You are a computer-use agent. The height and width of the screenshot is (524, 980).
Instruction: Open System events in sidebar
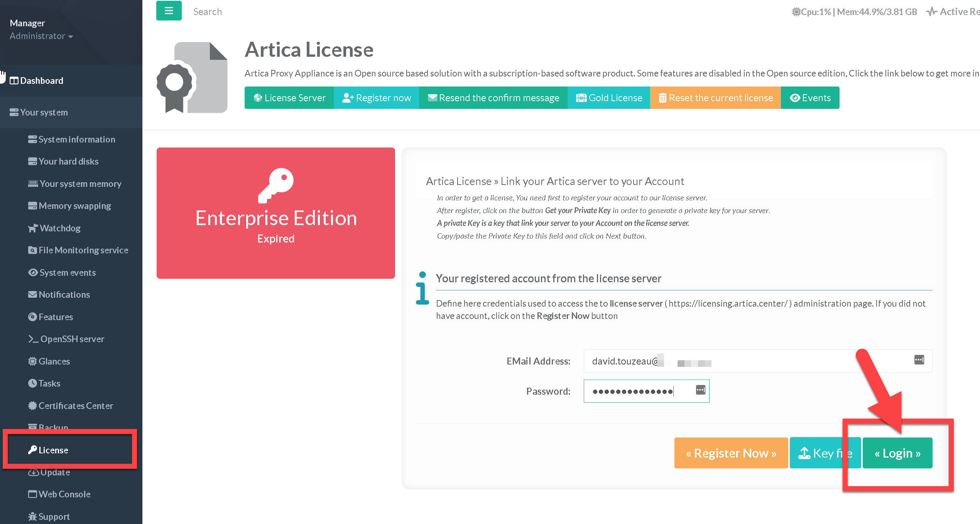click(68, 273)
